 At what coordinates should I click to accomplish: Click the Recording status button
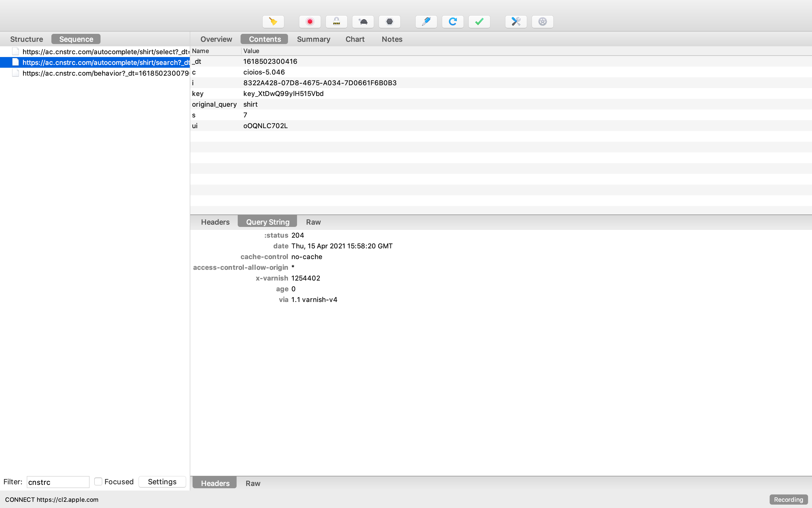click(788, 499)
